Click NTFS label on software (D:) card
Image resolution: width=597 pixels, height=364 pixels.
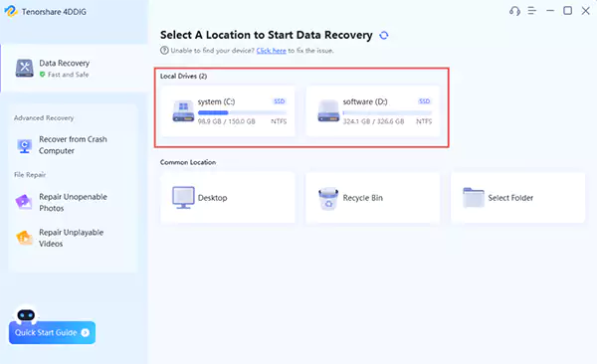pyautogui.click(x=424, y=121)
